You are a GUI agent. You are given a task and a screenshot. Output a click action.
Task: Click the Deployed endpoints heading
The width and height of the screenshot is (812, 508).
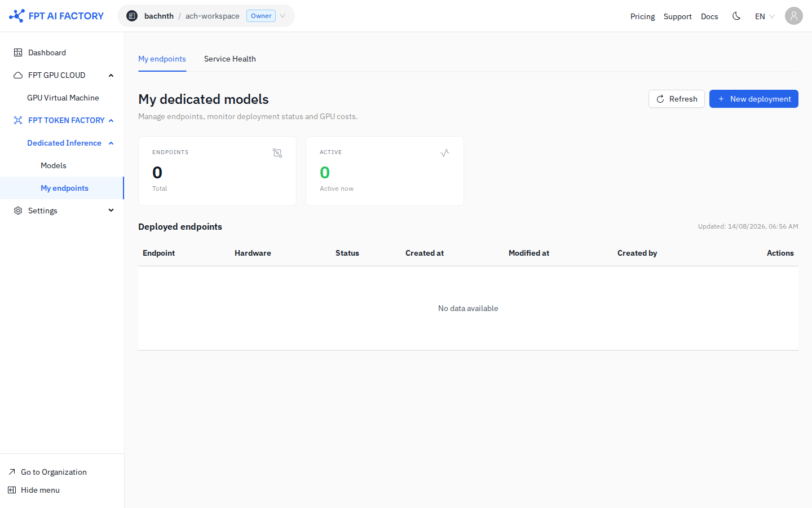pyautogui.click(x=180, y=226)
